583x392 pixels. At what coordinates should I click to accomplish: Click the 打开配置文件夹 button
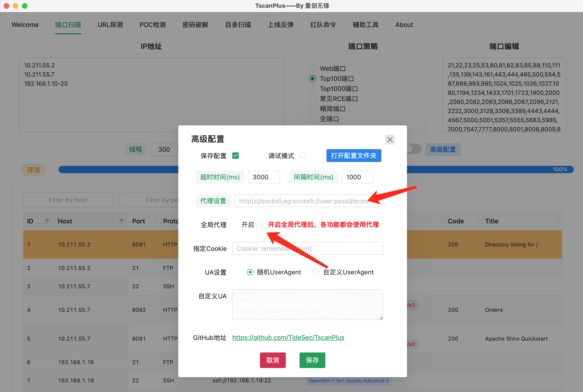click(353, 156)
